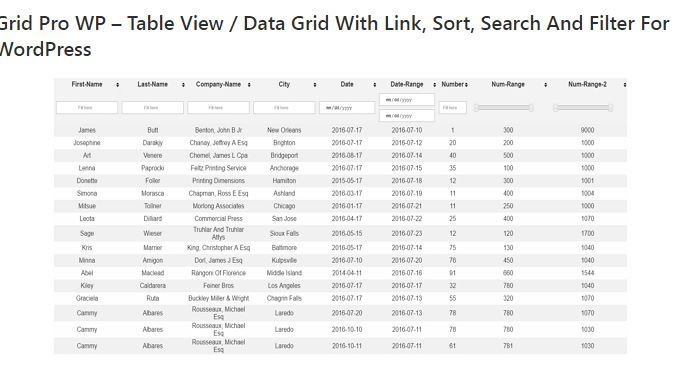Focus the Last-Name filter text box
This screenshot has height=373, width=696.
153,108
